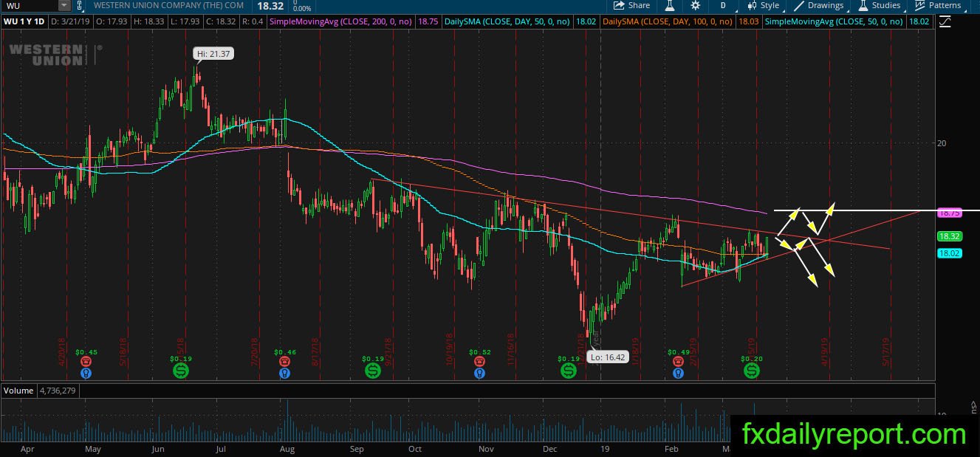Image resolution: width=980 pixels, height=457 pixels.
Task: Click the lightbulb icon under $0.46 earnings
Action: tap(284, 374)
